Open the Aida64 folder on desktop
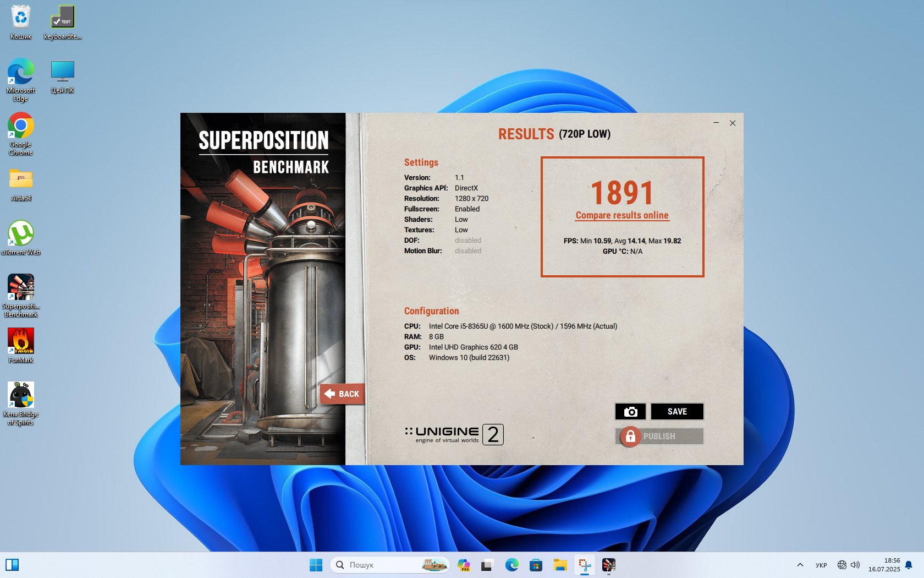Image resolution: width=924 pixels, height=578 pixels. (x=21, y=184)
